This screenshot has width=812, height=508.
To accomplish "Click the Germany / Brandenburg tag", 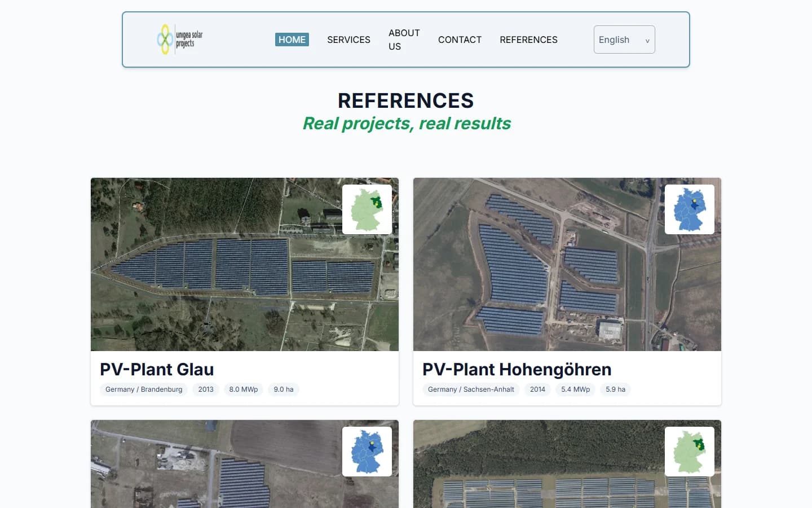I will click(144, 389).
